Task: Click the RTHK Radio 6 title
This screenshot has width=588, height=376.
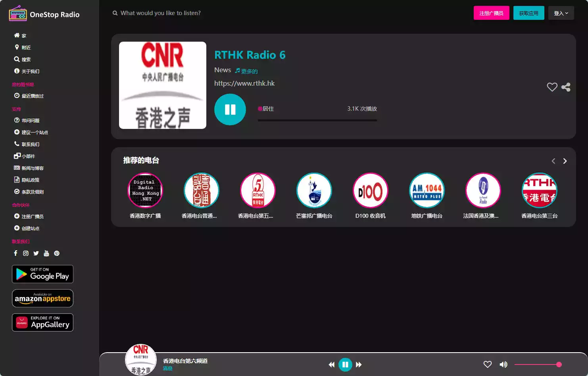Action: coord(250,55)
